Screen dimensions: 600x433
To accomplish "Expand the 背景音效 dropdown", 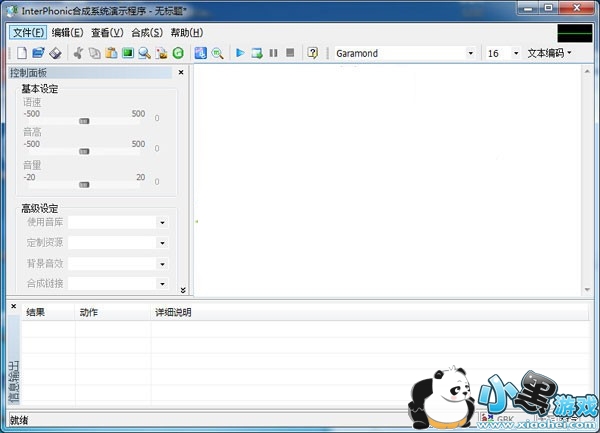I will pyautogui.click(x=162, y=264).
